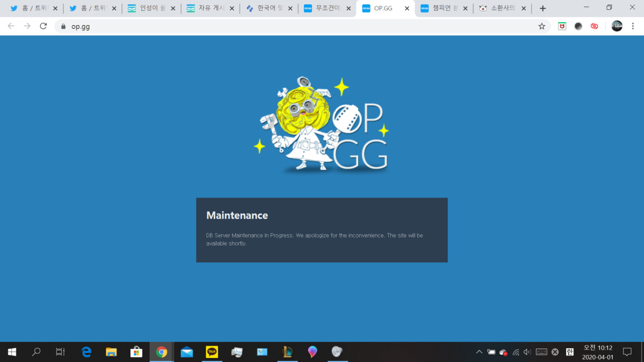The width and height of the screenshot is (644, 362).
Task: Switch to the 챔피언 tab
Action: point(444,8)
